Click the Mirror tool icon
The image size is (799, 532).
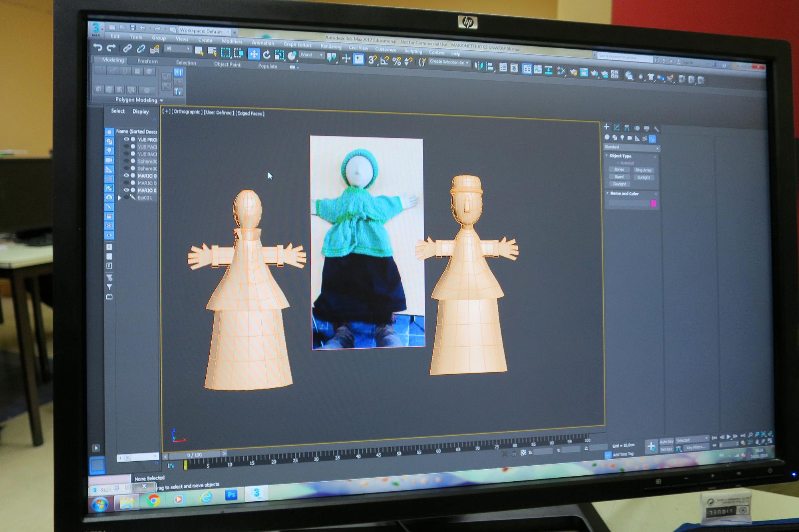click(479, 66)
